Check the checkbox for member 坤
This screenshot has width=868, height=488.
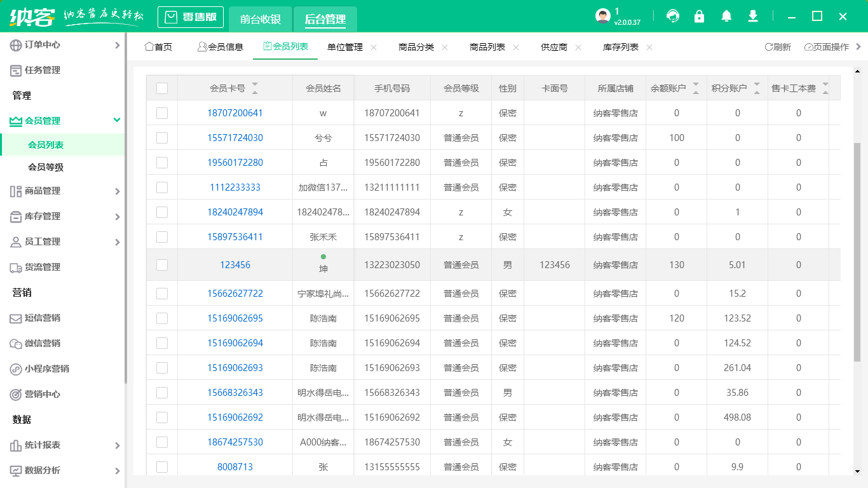click(161, 264)
